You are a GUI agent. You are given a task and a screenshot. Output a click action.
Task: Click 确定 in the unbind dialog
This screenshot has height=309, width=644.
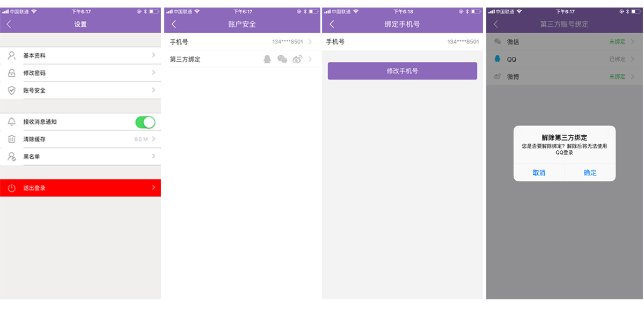[590, 173]
